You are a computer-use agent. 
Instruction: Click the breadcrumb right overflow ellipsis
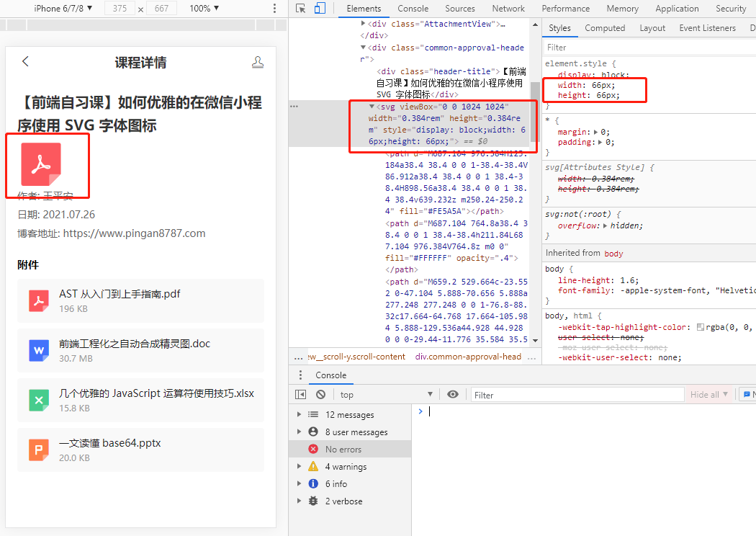tap(532, 357)
